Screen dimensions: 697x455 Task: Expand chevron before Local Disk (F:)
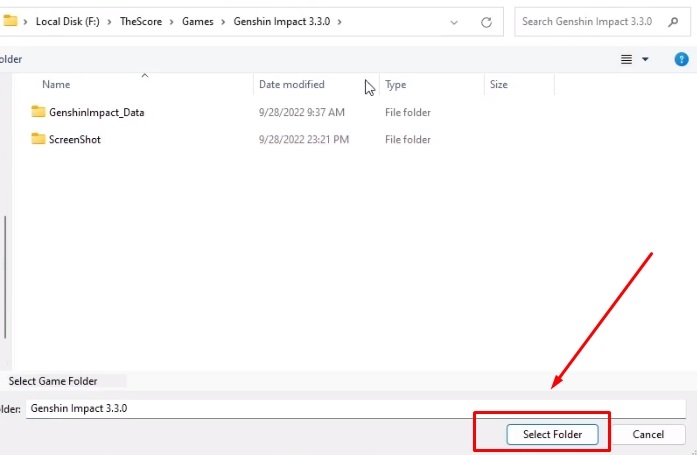(25, 22)
